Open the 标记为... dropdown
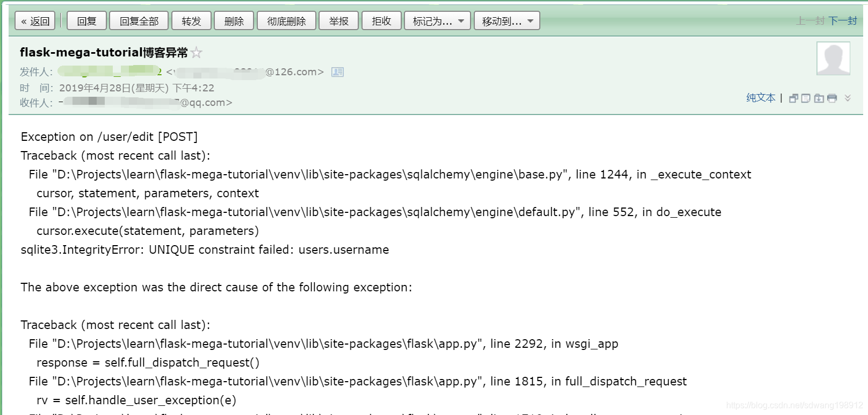 click(x=437, y=21)
